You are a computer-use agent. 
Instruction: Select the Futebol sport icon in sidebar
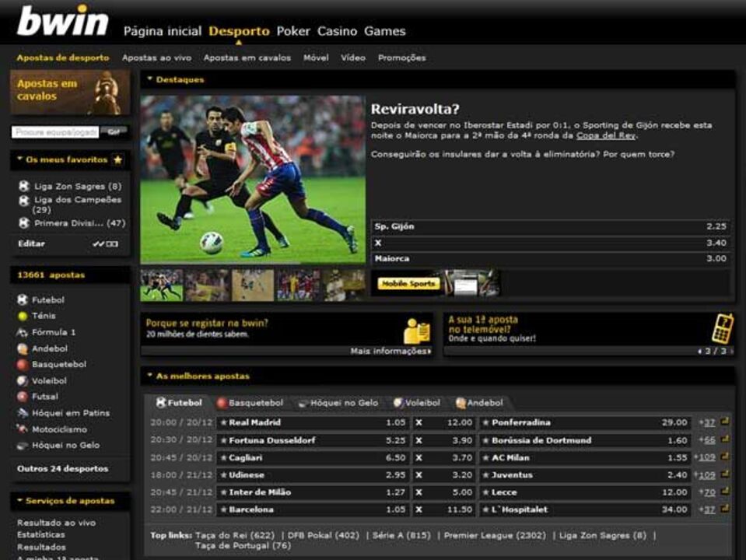point(23,299)
